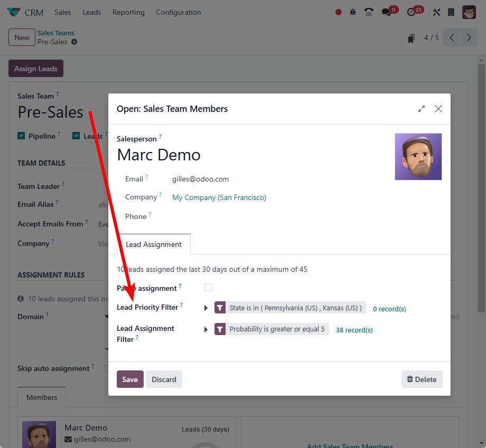Click the Marc Demo member card avatar
Viewport: 486px width, 448px height.
pyautogui.click(x=39, y=434)
